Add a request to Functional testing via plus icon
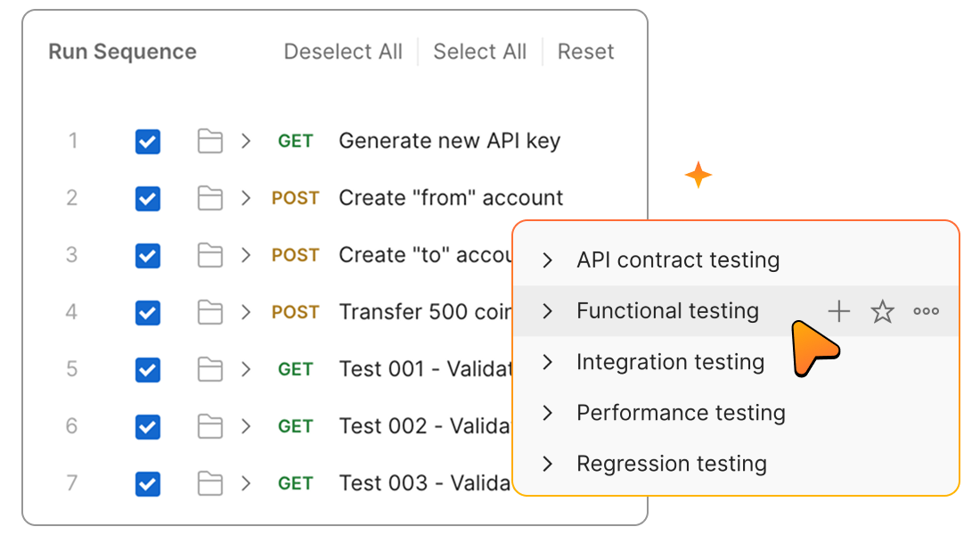The height and width of the screenshot is (535, 980). coord(838,311)
